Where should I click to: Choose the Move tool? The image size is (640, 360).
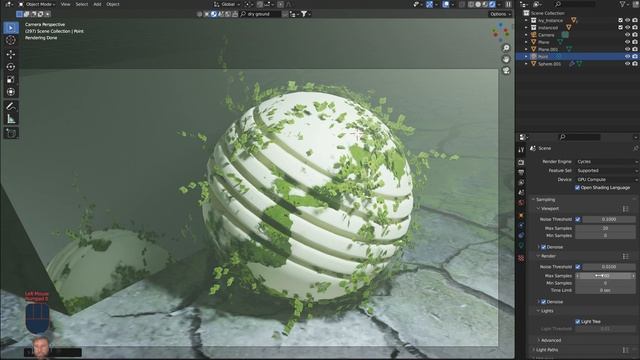pyautogui.click(x=11, y=54)
